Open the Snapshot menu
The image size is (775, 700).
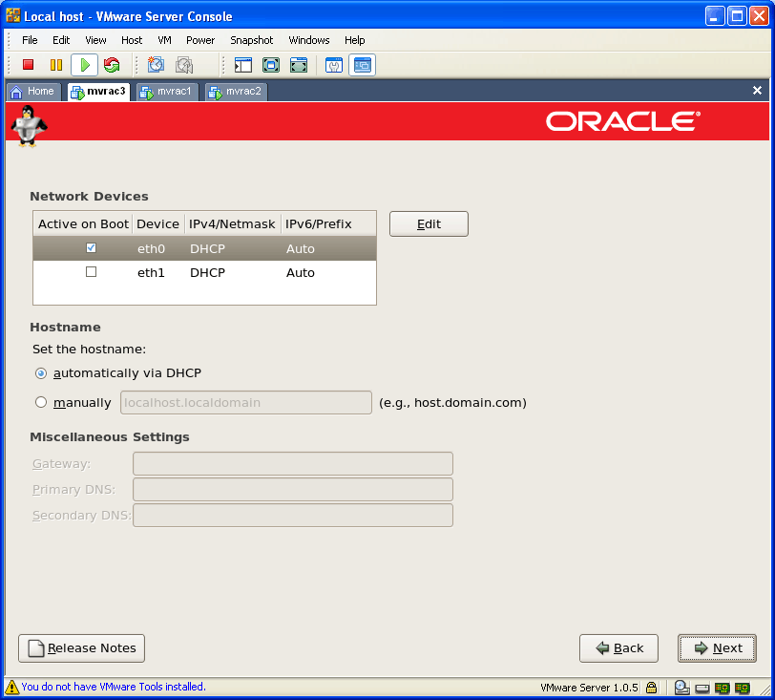coord(251,40)
